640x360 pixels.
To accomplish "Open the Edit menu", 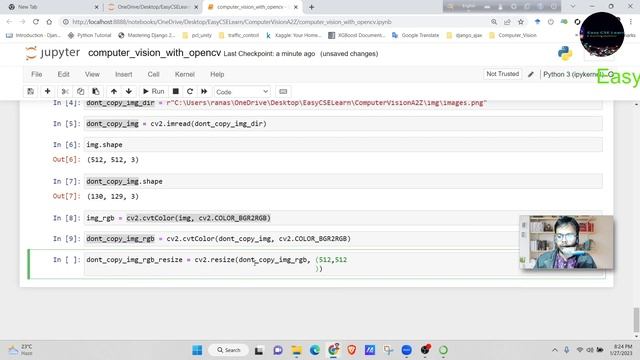I will pyautogui.click(x=63, y=74).
